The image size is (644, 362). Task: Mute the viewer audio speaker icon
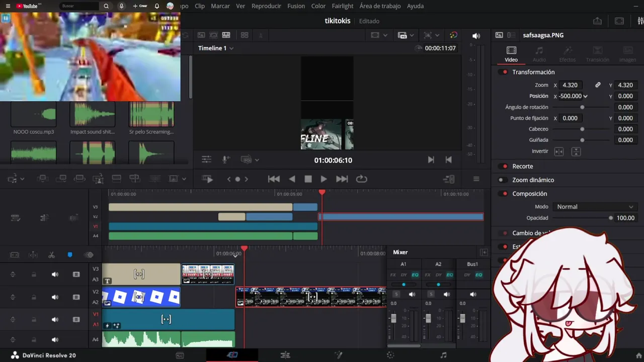(476, 36)
